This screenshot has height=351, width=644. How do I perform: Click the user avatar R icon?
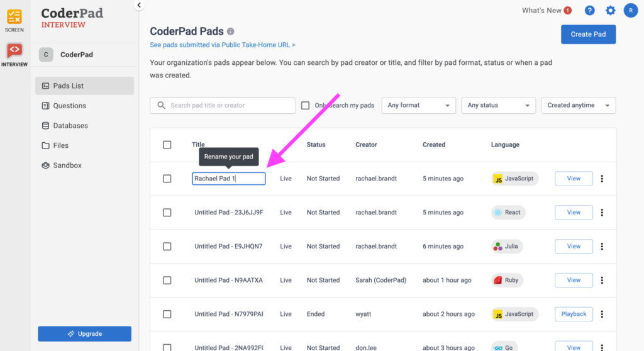click(x=630, y=11)
